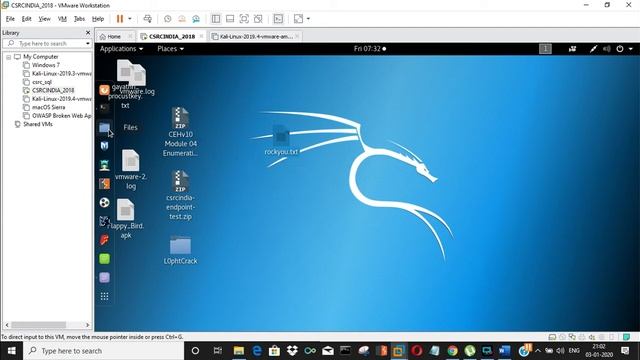Switch to Unity mode icon
640x360 pixels.
pyautogui.click(x=258, y=19)
